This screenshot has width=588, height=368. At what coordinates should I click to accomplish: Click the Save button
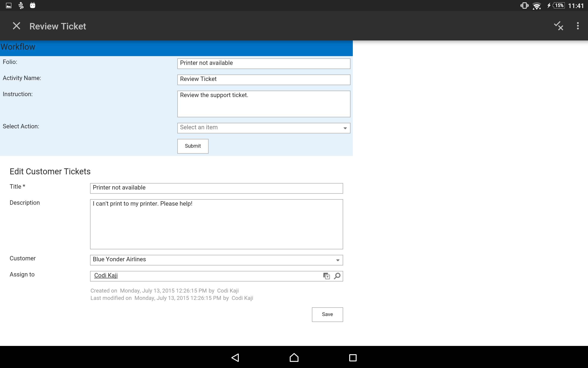[327, 314]
